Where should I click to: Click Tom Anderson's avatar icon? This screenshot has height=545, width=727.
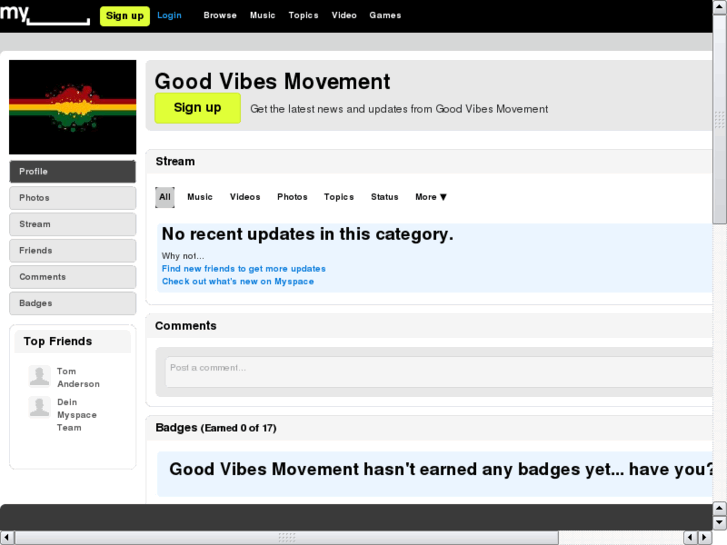(x=39, y=376)
